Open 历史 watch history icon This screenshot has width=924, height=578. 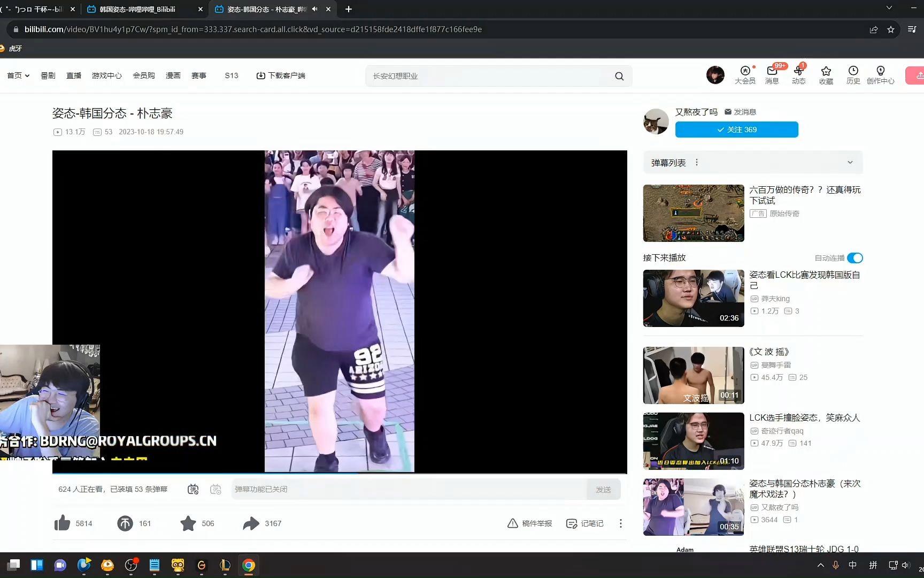[x=853, y=75]
